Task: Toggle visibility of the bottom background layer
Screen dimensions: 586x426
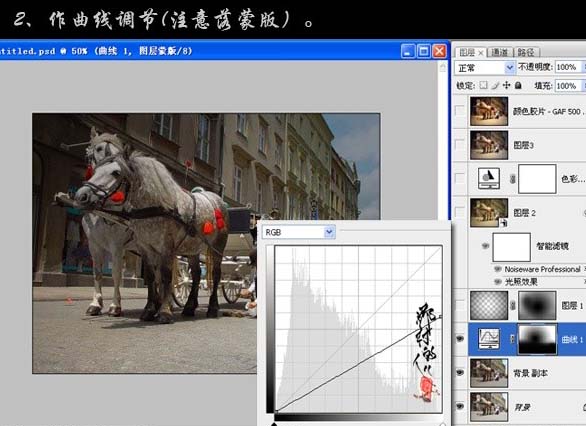Action: pos(460,406)
